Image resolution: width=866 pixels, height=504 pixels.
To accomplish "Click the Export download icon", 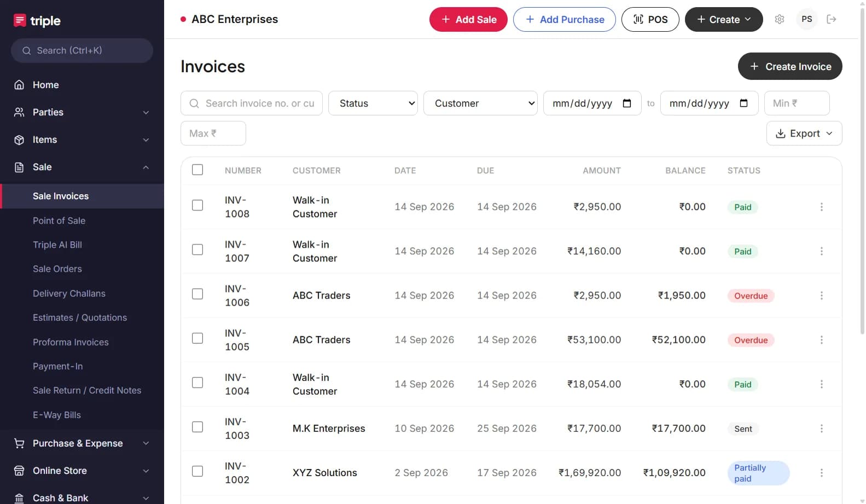I will tap(781, 133).
